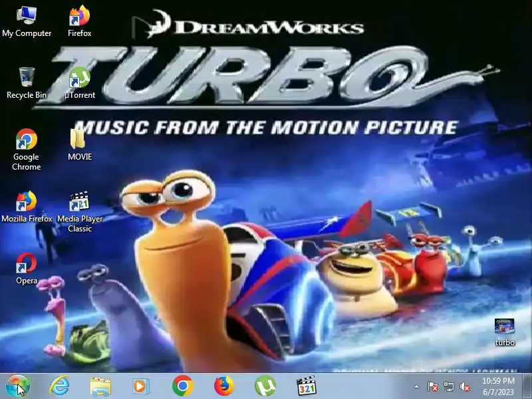Viewport: 532px width, 399px height.
Task: Open Action Center flag in system tray
Action: coord(433,387)
